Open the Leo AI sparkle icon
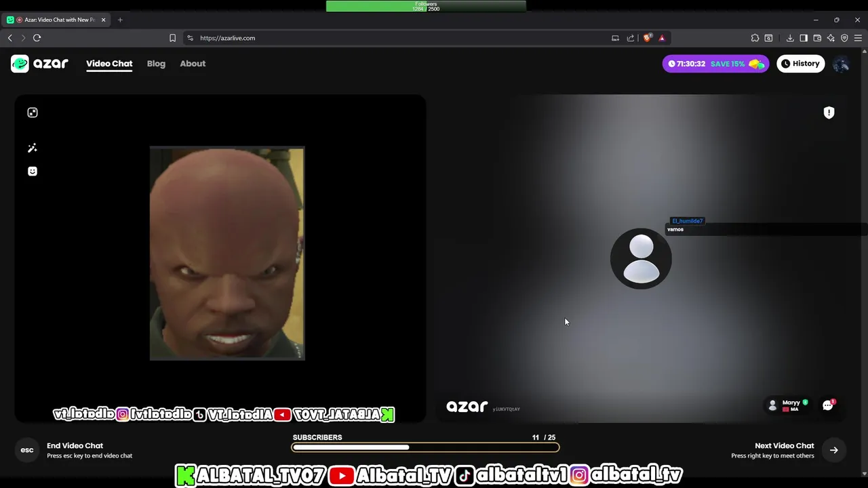The height and width of the screenshot is (488, 868). pos(831,38)
